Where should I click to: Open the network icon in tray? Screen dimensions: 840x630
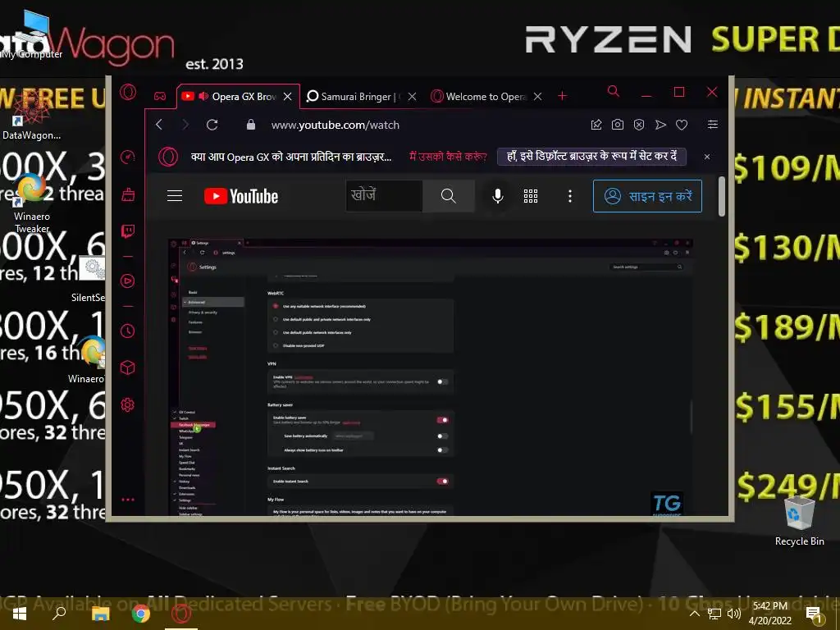[x=714, y=614]
